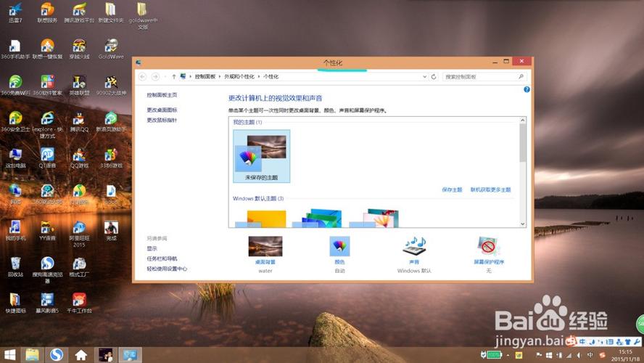Select the 新建文件夹 folder on desktop

pyautogui.click(x=111, y=13)
